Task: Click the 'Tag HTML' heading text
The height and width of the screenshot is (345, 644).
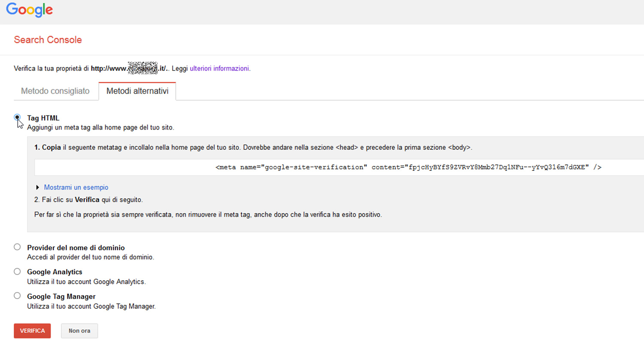Action: click(x=43, y=118)
